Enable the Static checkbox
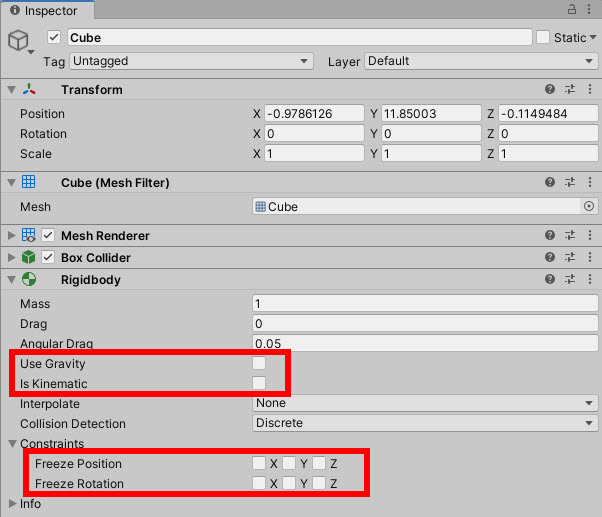The image size is (602, 517). (543, 37)
